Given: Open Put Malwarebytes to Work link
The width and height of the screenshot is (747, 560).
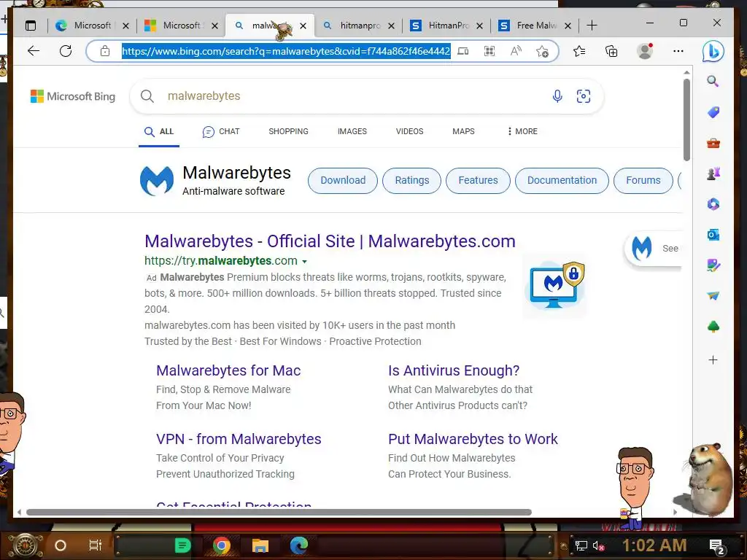Looking at the screenshot, I should pos(473,439).
